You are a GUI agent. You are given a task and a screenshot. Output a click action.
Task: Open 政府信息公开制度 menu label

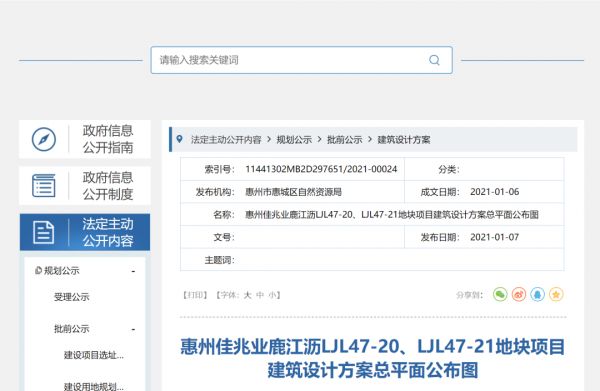coord(108,186)
